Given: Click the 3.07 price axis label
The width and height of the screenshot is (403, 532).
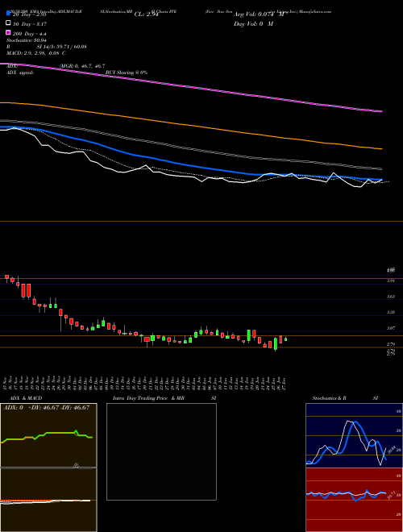Looking at the screenshot, I should point(391,328).
